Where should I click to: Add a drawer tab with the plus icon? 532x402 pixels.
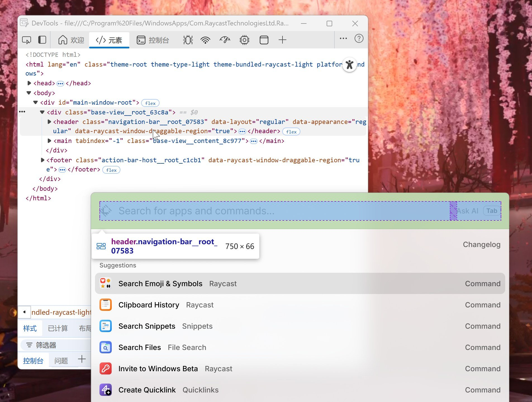[82, 359]
